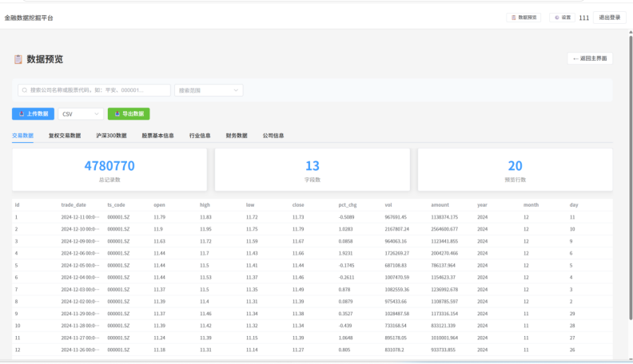Click pct_chg value -0.5089

pos(346,217)
